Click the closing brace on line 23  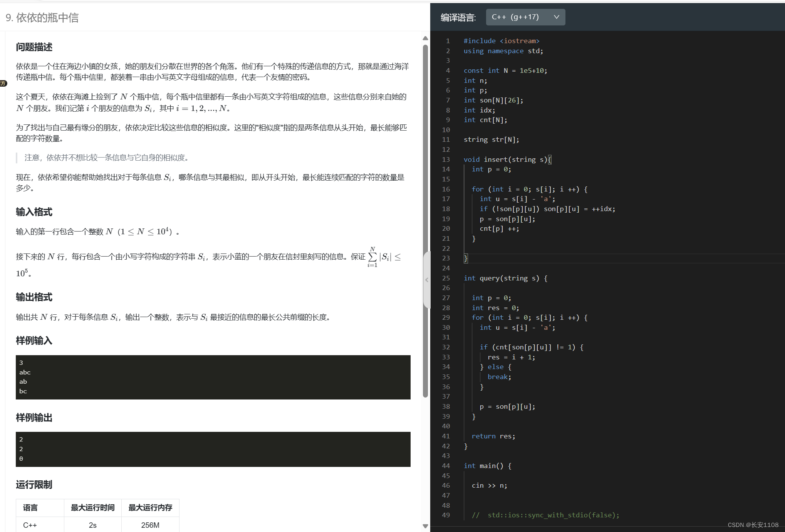[x=466, y=258]
